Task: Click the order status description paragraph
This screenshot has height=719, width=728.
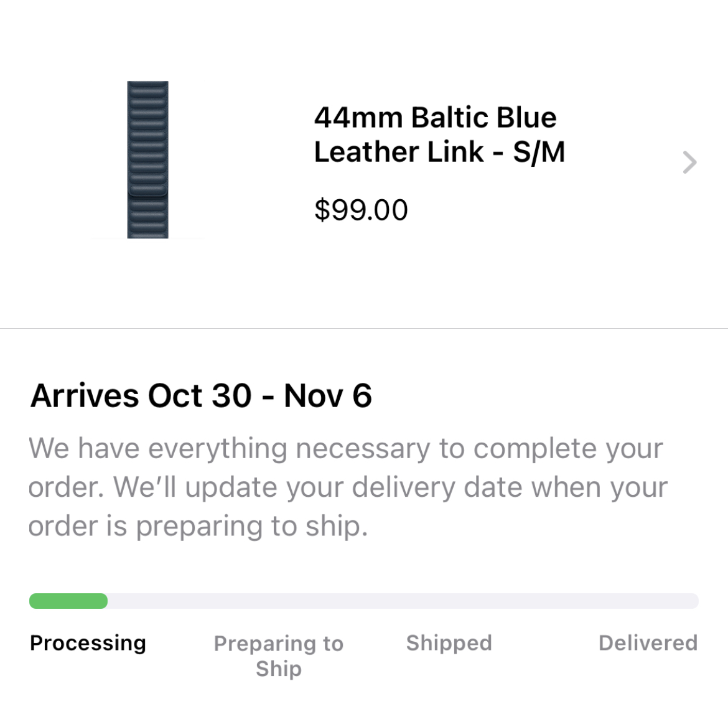Action: (348, 487)
